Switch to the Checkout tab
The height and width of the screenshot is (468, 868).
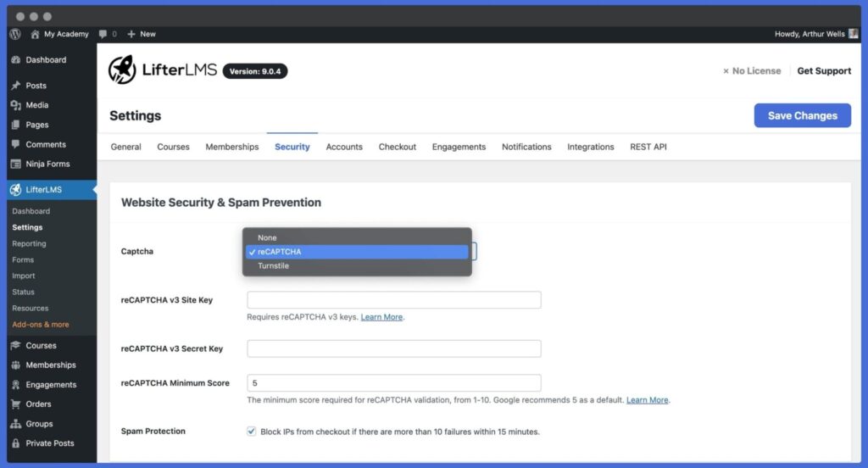pyautogui.click(x=398, y=147)
